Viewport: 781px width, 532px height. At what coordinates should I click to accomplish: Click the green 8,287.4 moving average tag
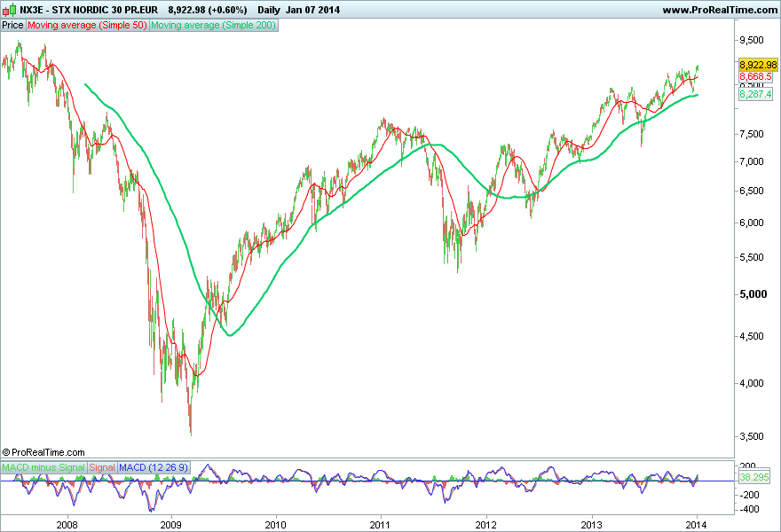click(755, 94)
